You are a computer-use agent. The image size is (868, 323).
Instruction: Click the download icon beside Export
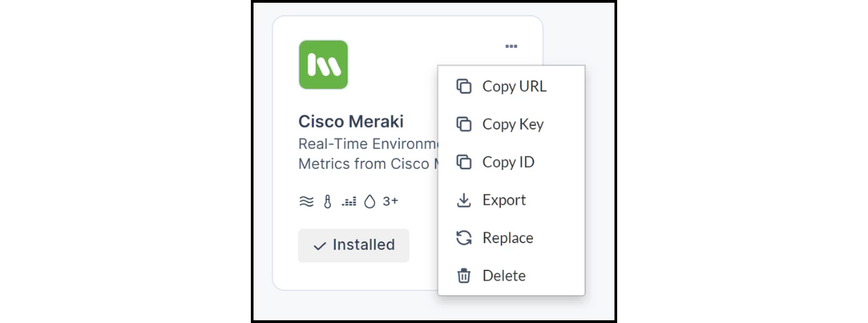click(x=464, y=200)
